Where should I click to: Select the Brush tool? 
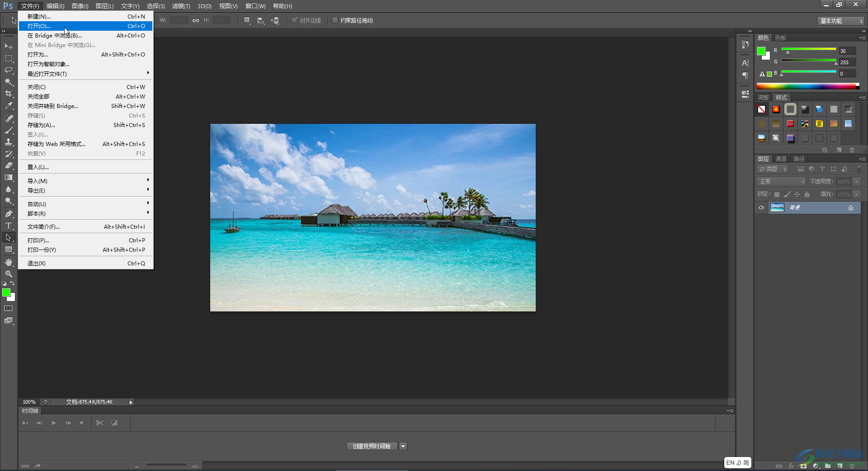pos(9,130)
